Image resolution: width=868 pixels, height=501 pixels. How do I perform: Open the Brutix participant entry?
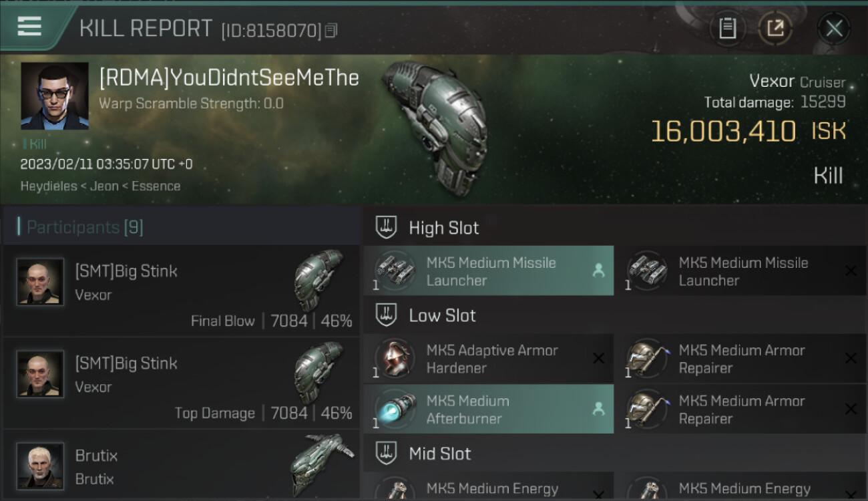tap(182, 466)
